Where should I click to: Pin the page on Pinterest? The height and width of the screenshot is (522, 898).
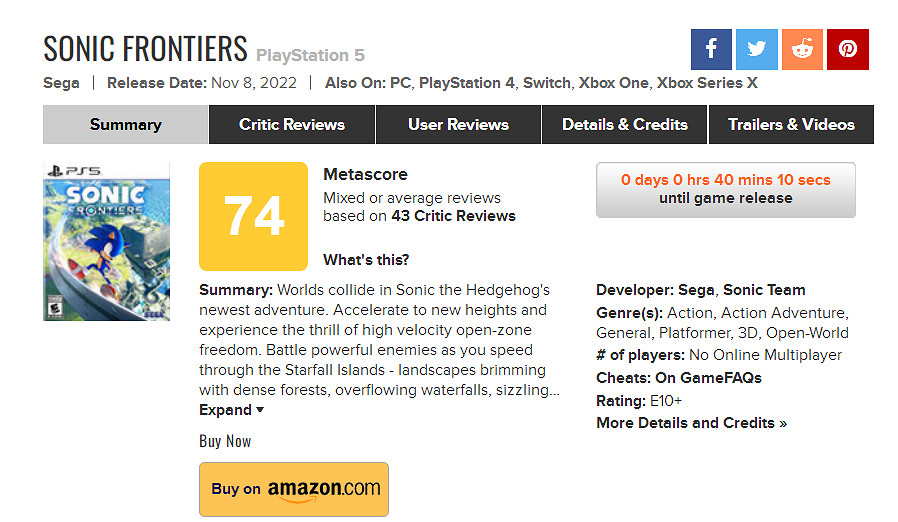[848, 49]
